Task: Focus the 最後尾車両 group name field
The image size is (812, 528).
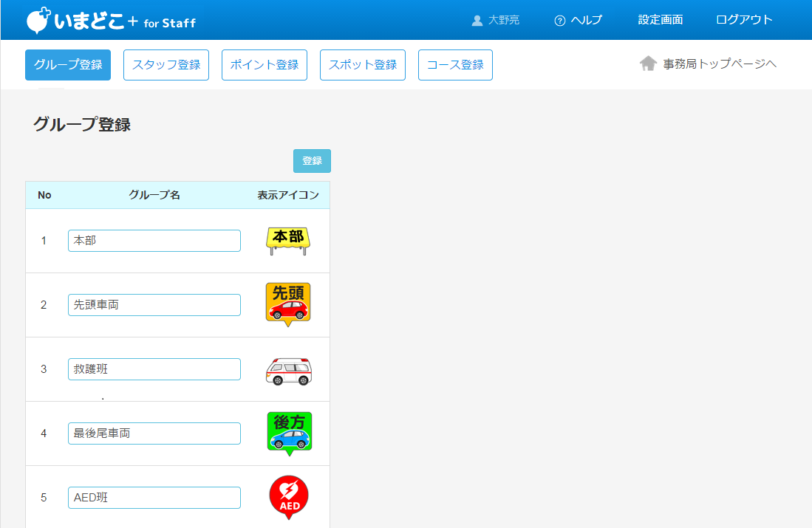Action: coord(154,433)
